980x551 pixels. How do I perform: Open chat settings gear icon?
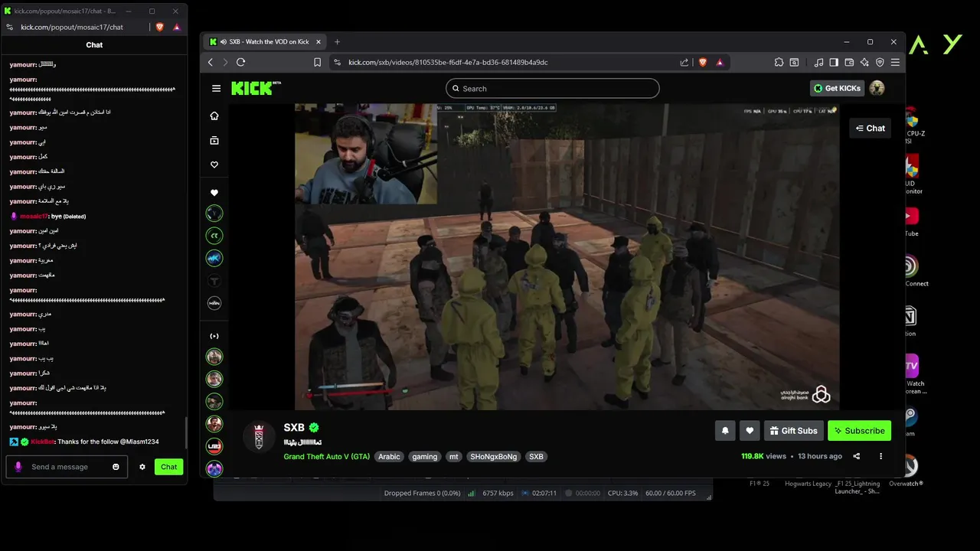(x=142, y=467)
